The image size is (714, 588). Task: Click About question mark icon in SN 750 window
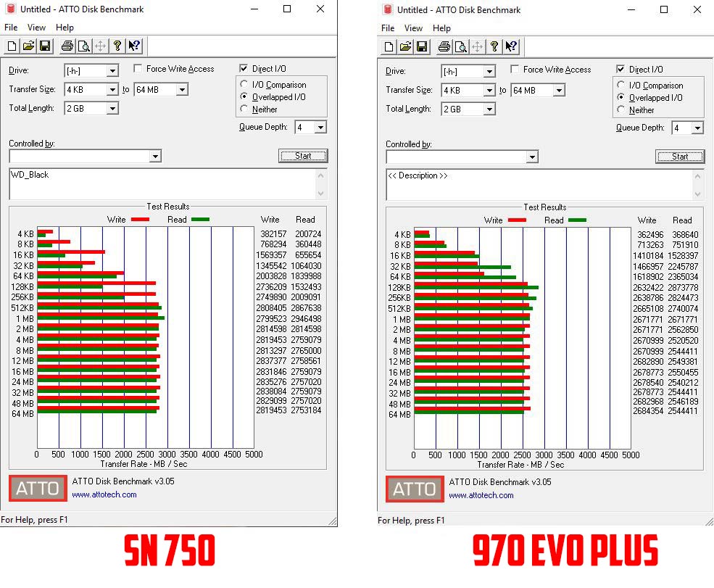click(117, 46)
